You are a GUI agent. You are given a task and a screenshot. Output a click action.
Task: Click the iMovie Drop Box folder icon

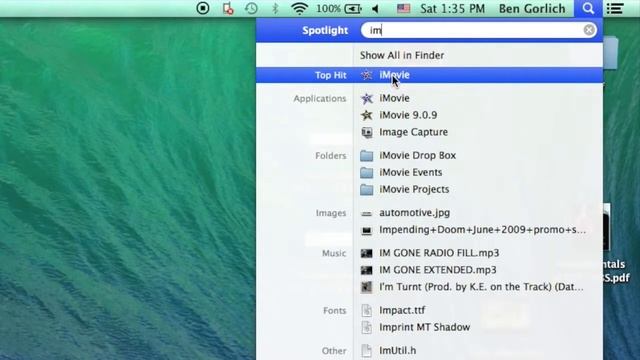(x=367, y=156)
